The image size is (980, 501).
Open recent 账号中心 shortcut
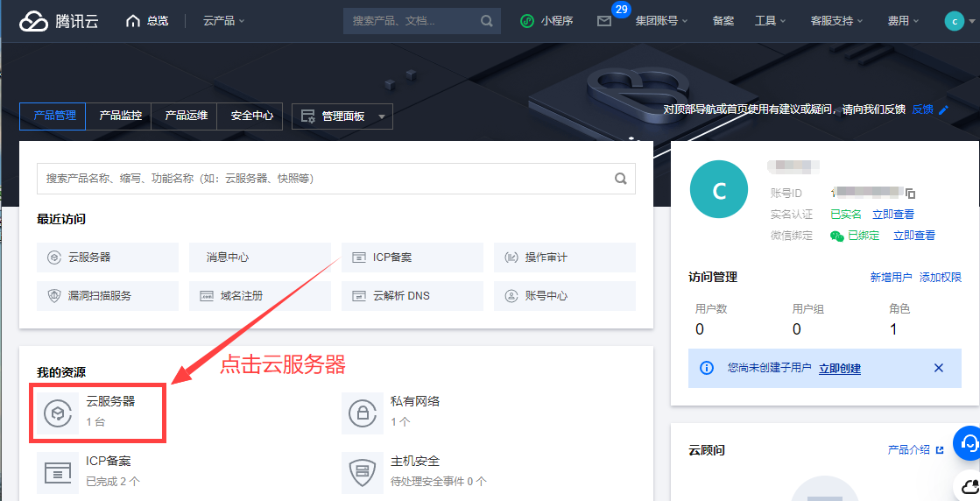click(x=564, y=296)
